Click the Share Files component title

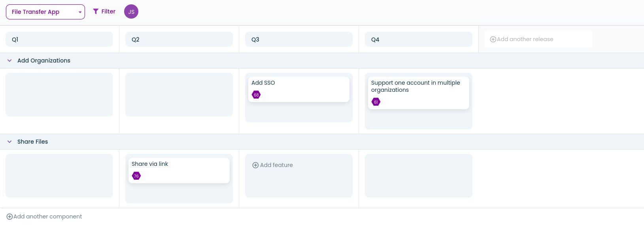point(32,142)
